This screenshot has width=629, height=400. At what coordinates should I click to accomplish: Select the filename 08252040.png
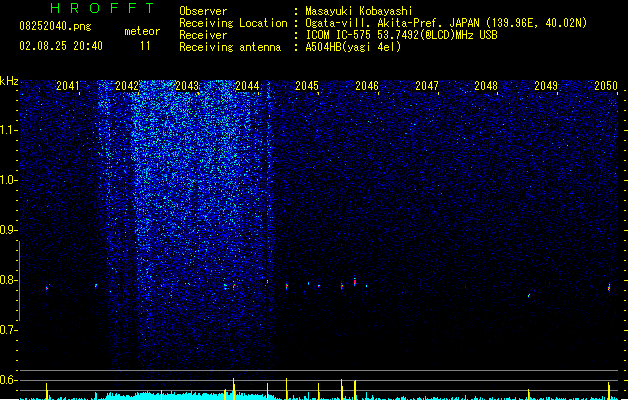(x=55, y=26)
